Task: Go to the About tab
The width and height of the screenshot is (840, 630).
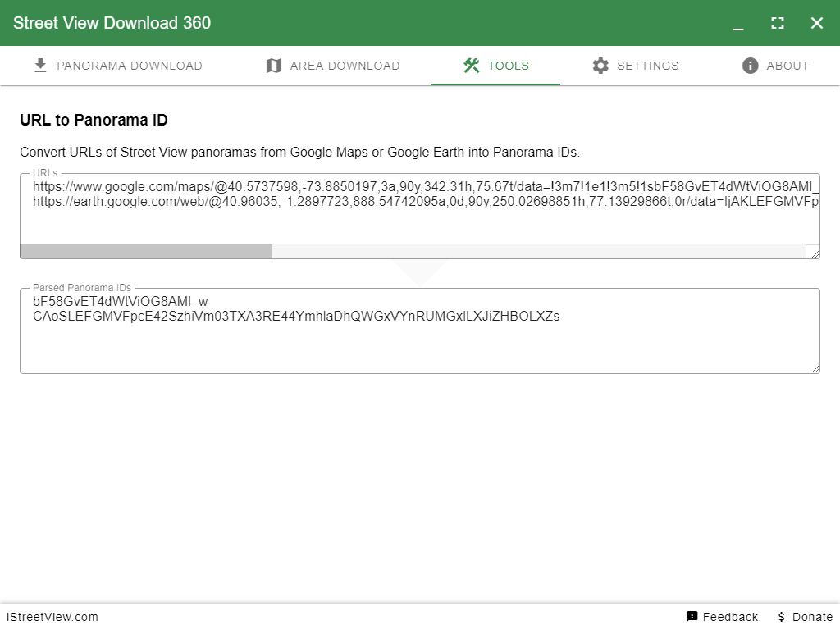Action: [x=775, y=66]
